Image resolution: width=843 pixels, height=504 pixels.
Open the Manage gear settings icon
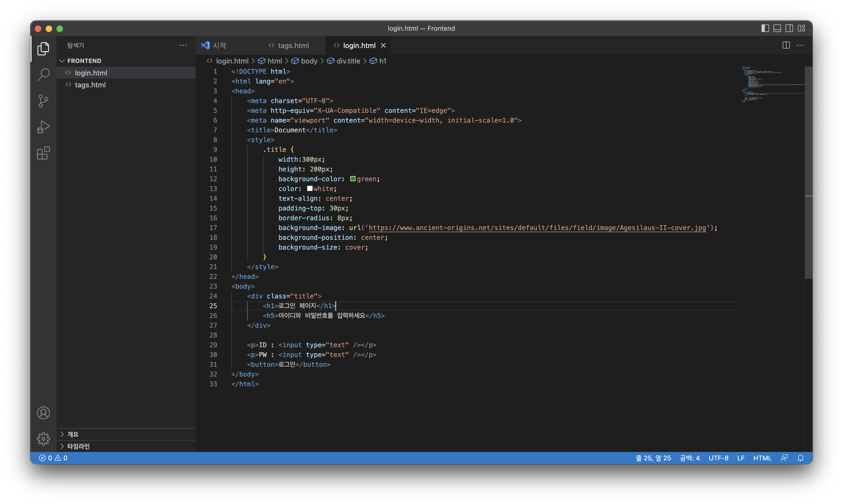43,439
